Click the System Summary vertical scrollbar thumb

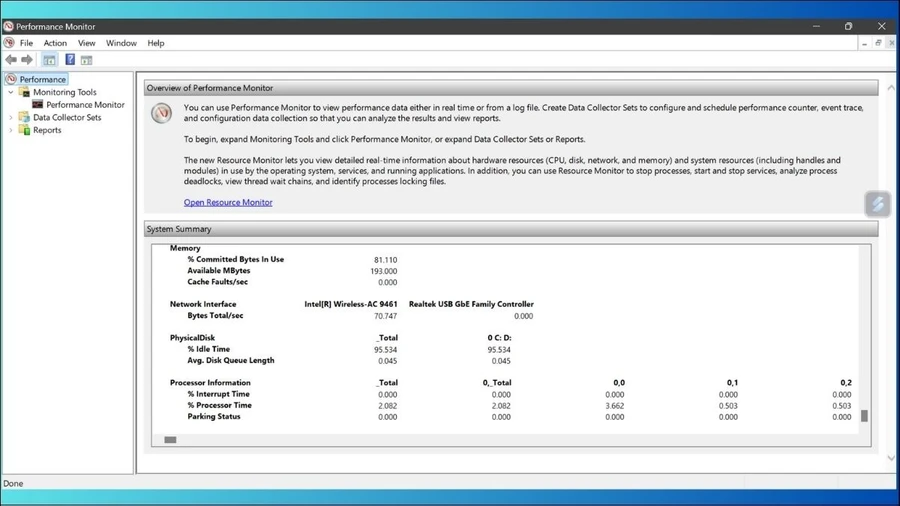[x=864, y=415]
